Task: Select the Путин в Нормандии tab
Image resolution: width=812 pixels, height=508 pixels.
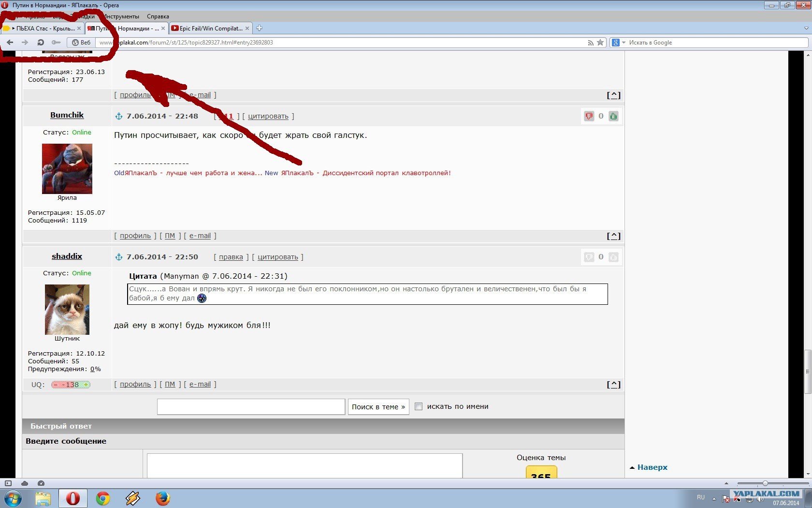Action: [127, 29]
